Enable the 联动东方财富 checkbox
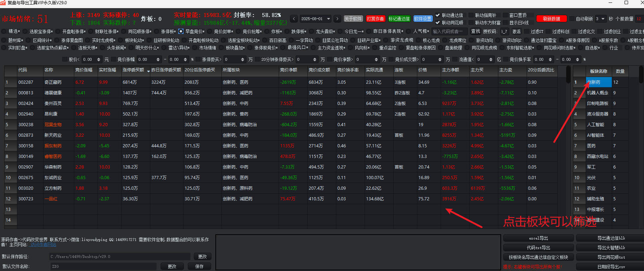 (471, 23)
